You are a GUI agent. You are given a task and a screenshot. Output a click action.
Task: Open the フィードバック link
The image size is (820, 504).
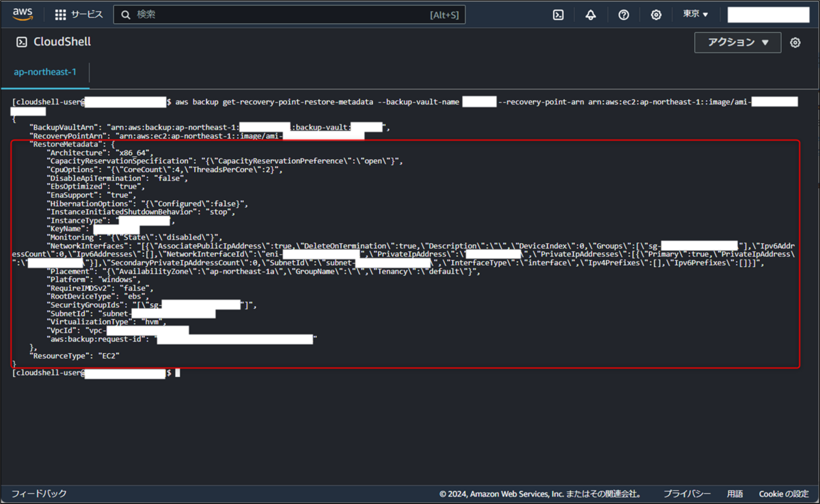tap(39, 494)
